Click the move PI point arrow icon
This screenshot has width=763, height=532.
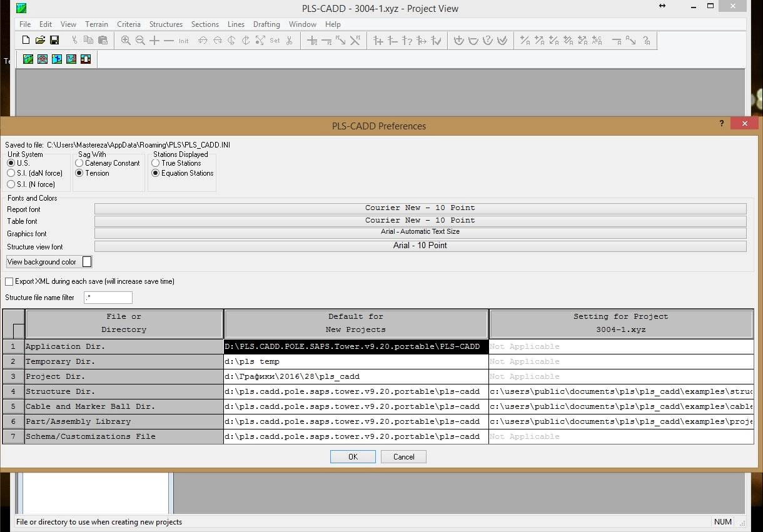point(341,41)
